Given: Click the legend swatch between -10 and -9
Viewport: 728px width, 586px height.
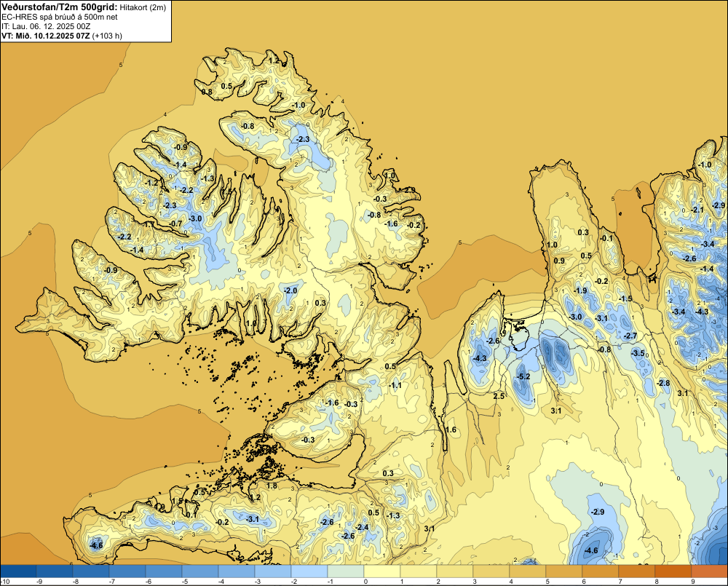Looking at the screenshot, I should (x=18, y=571).
